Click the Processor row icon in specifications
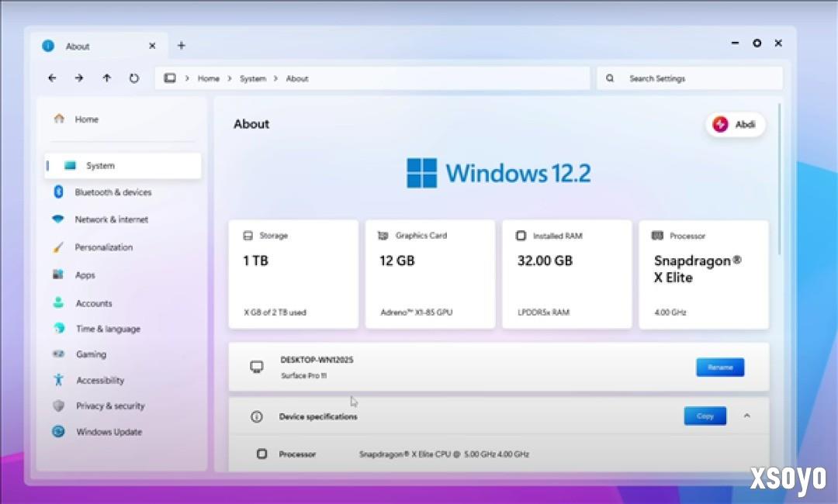This screenshot has height=504, width=838. pyautogui.click(x=262, y=454)
